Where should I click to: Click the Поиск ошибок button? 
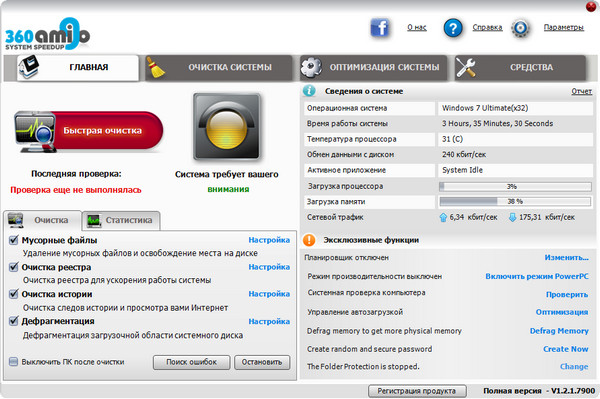click(191, 362)
